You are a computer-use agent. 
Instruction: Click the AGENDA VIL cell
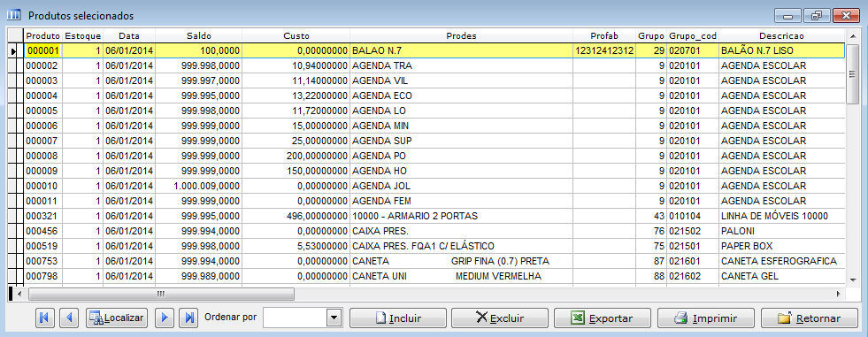click(x=461, y=80)
